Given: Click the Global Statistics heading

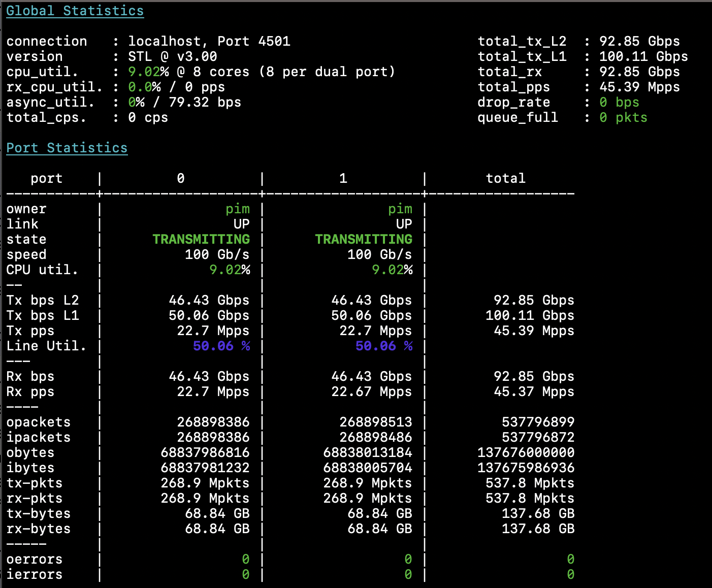Looking at the screenshot, I should pyautogui.click(x=75, y=11).
